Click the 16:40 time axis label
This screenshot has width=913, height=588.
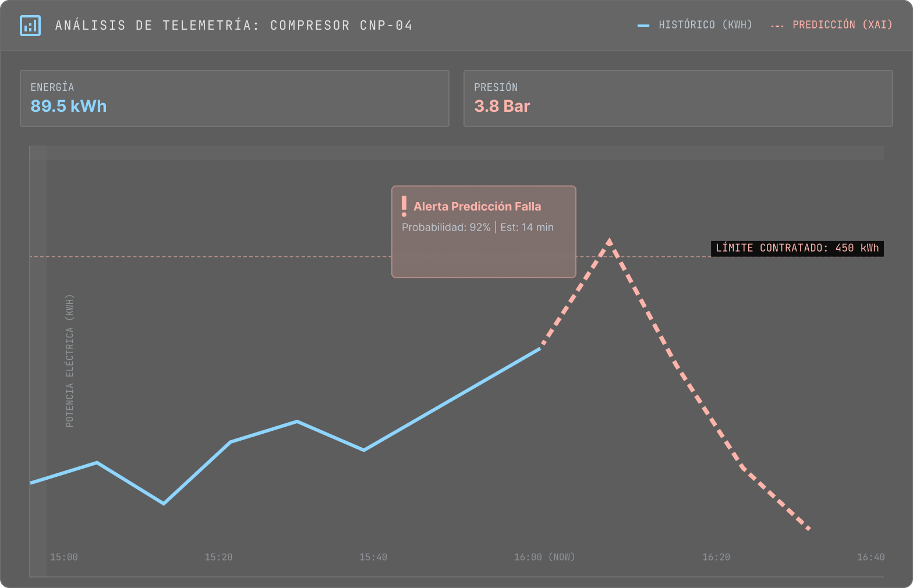[x=870, y=557]
